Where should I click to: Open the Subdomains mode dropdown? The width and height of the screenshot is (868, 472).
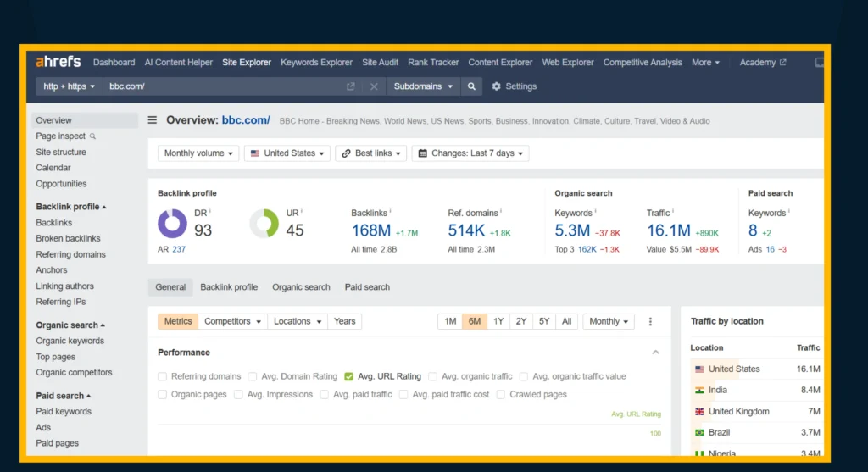(x=424, y=86)
